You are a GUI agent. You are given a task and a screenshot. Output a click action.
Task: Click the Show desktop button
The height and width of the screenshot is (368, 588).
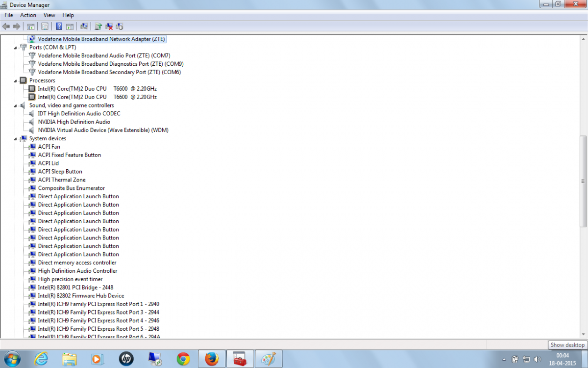click(584, 359)
